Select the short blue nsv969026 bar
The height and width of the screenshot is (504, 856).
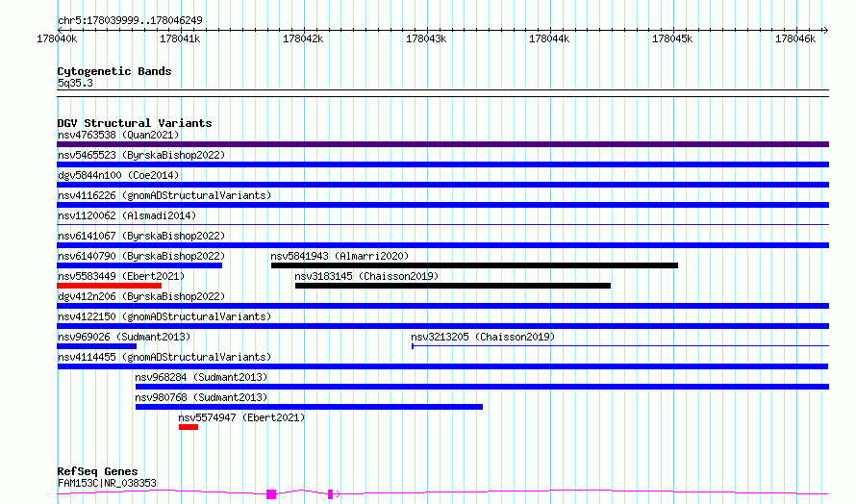pyautogui.click(x=96, y=346)
